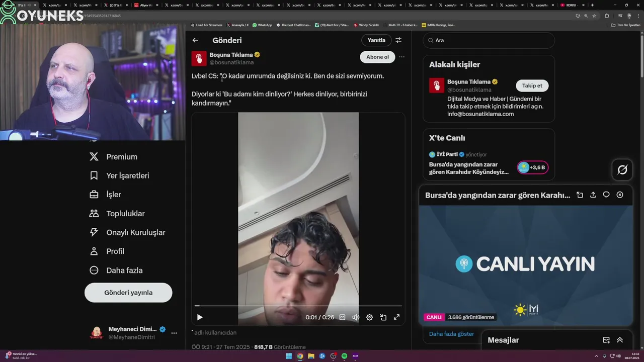Open İşler from the sidebar
The image size is (644, 362).
pyautogui.click(x=106, y=195)
